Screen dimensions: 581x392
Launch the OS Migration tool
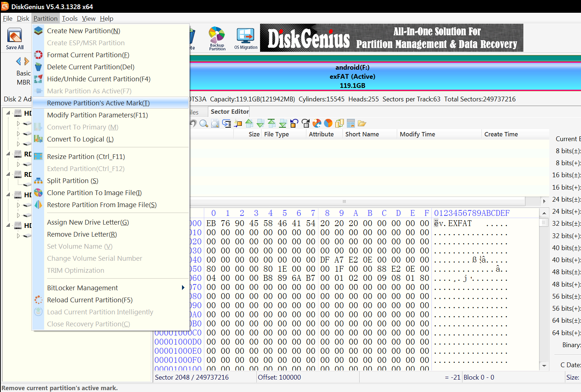(x=246, y=39)
